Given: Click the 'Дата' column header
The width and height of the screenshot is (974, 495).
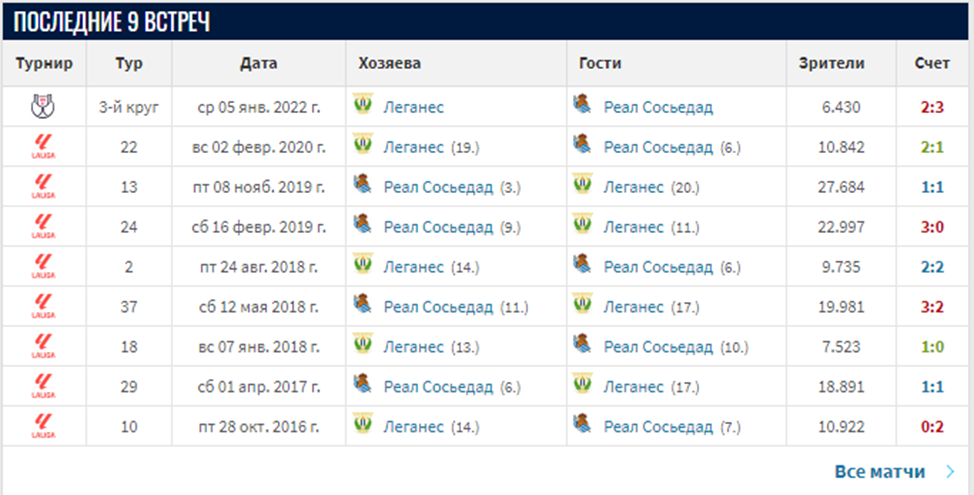Looking at the screenshot, I should coord(258,63).
